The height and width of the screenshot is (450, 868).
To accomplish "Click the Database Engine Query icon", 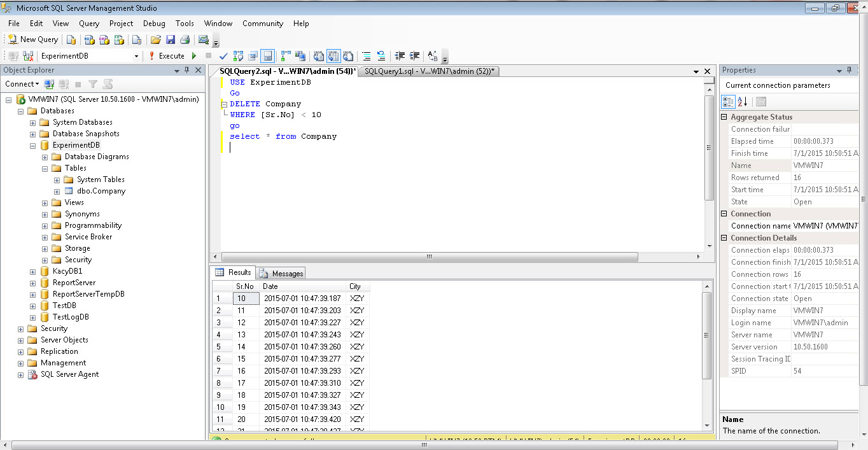I will click(x=71, y=39).
